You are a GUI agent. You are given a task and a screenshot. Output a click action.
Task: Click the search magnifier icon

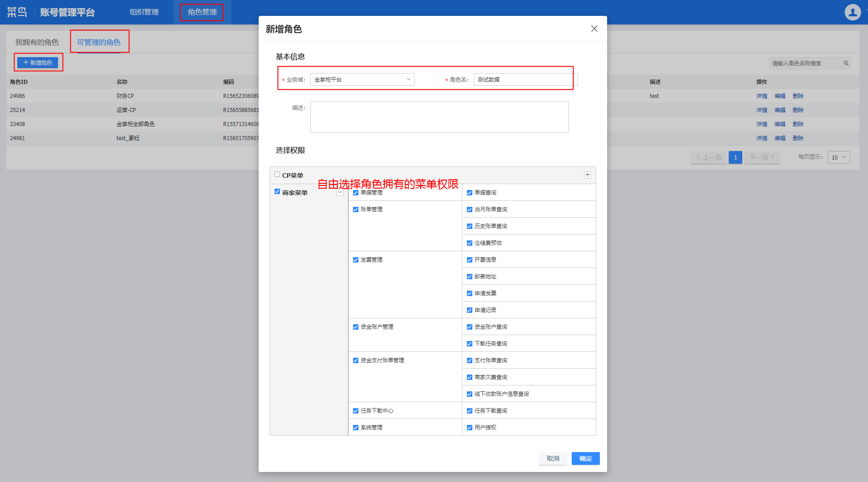[x=846, y=63]
